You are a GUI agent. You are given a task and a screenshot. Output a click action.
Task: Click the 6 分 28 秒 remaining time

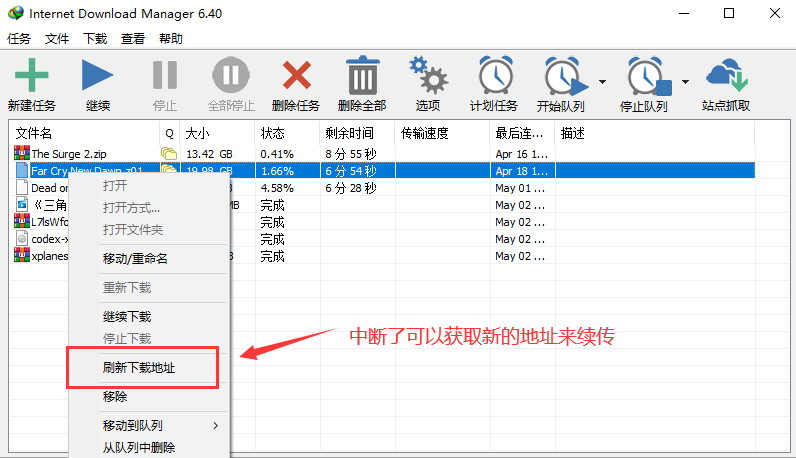coord(351,188)
